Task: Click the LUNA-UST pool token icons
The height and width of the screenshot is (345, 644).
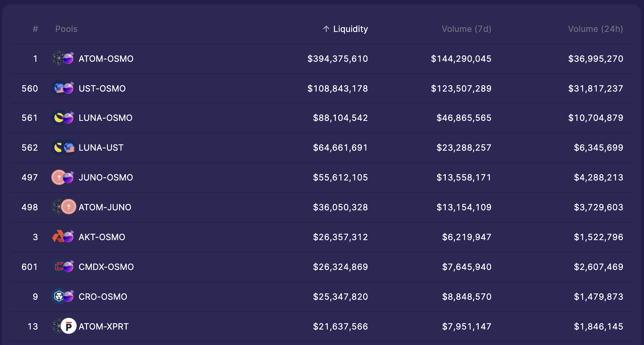Action: [64, 147]
